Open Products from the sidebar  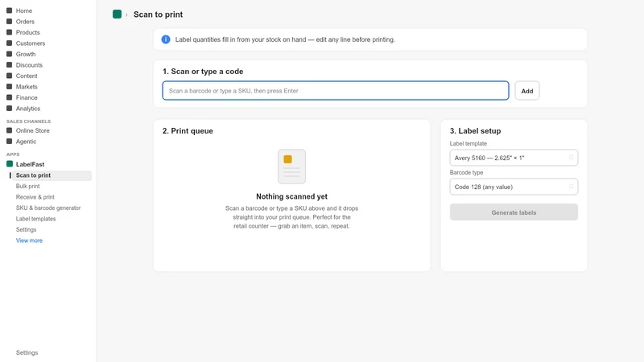coord(28,32)
